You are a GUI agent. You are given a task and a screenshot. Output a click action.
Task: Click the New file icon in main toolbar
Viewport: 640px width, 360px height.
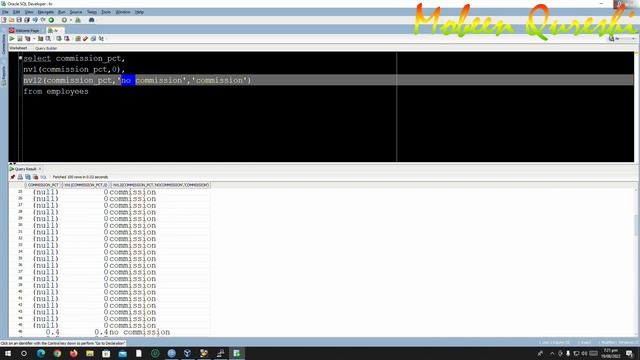(x=4, y=20)
